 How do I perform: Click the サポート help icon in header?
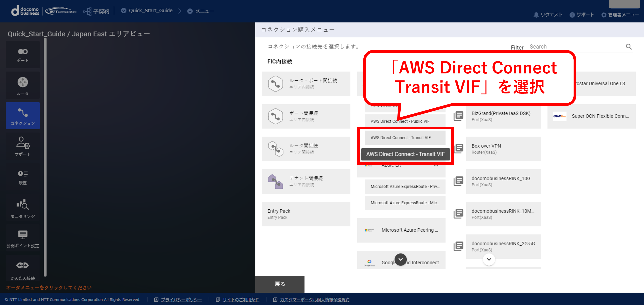click(x=572, y=15)
